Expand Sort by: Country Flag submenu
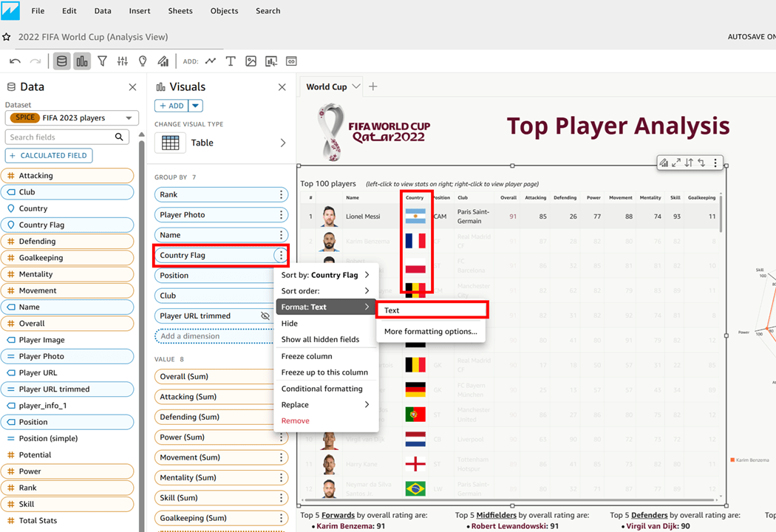This screenshot has height=532, width=776. coord(367,275)
